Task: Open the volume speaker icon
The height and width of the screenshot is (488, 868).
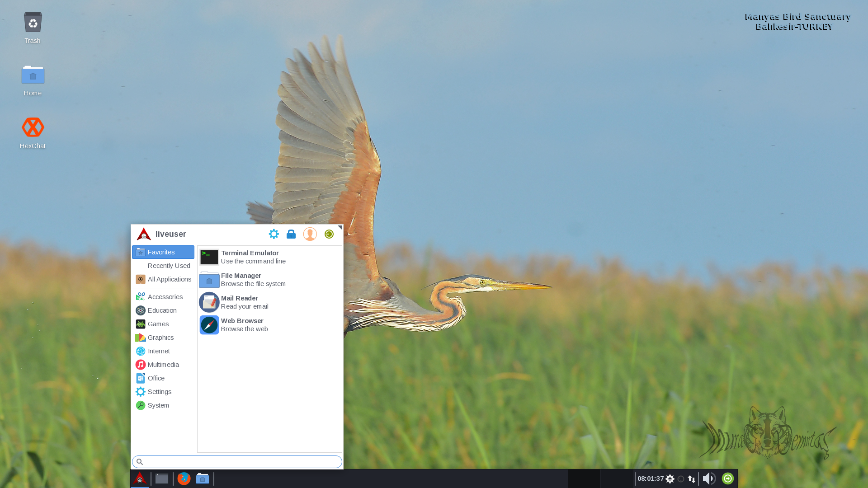Action: [x=709, y=479]
